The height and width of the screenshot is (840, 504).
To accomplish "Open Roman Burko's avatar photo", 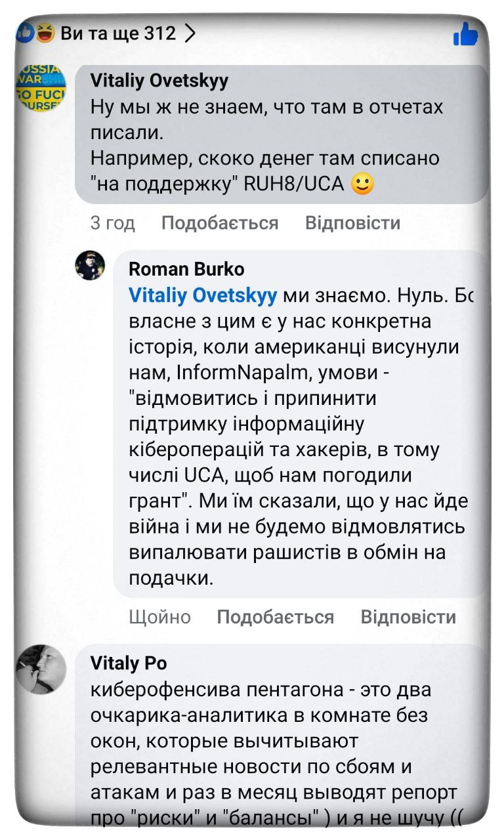I will coord(90,265).
